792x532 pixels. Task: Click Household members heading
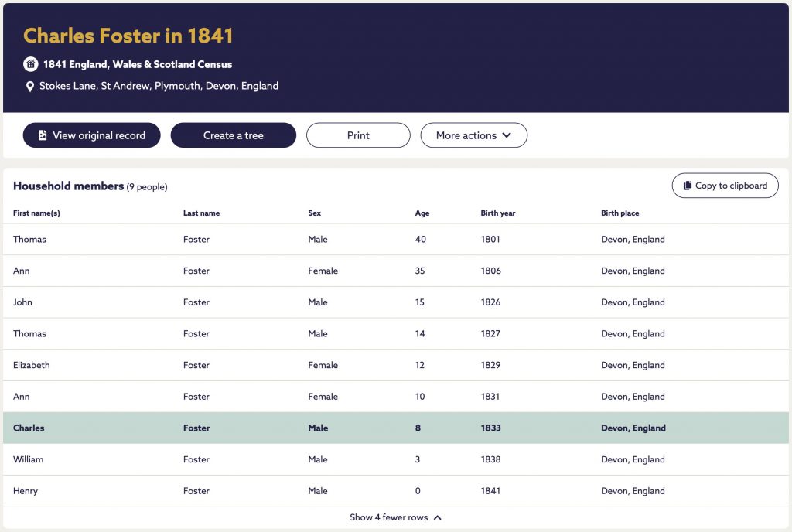point(68,186)
